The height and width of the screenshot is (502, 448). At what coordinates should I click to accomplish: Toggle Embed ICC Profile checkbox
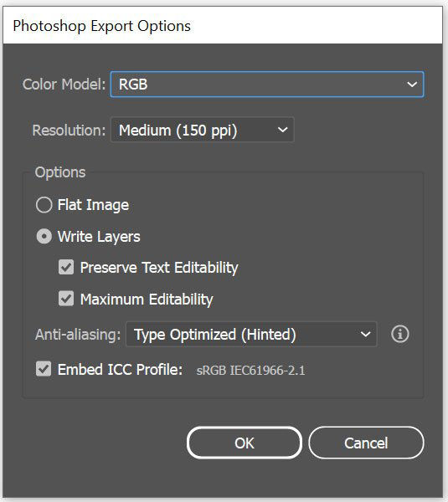[44, 369]
